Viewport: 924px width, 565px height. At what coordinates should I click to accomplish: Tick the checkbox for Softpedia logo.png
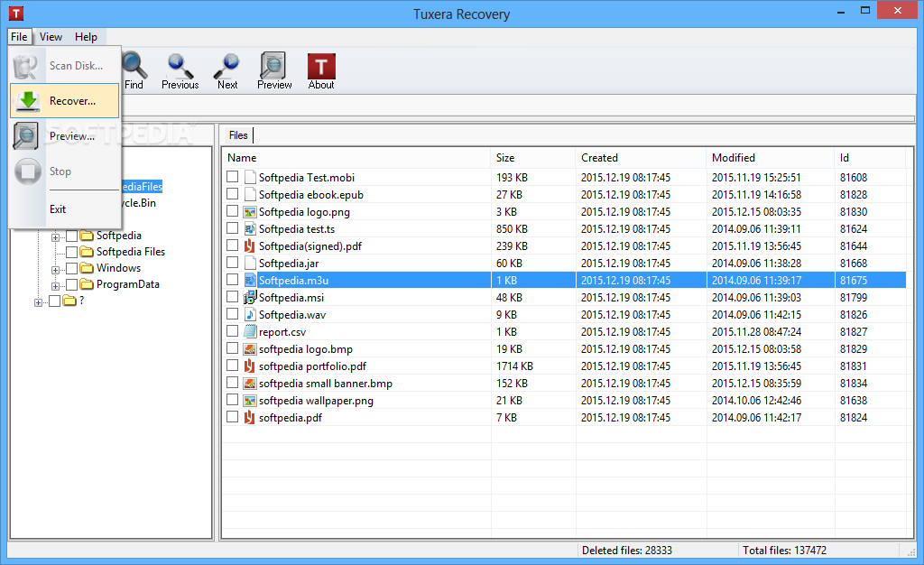click(x=232, y=211)
